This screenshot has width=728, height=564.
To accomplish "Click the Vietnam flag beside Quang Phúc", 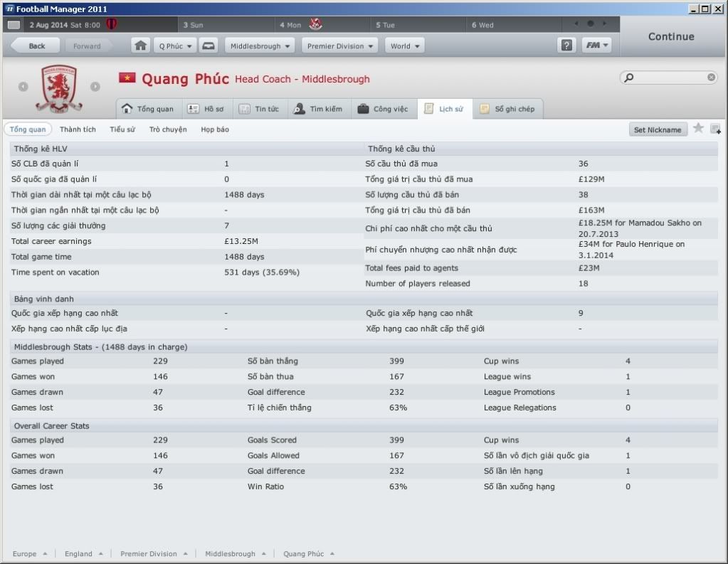I will pyautogui.click(x=127, y=78).
